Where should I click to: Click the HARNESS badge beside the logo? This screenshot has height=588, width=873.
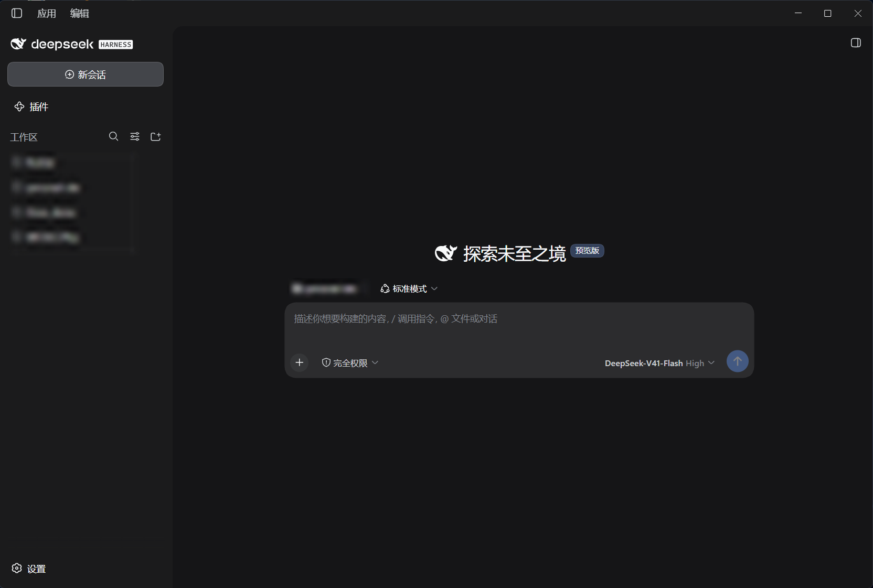tap(116, 45)
